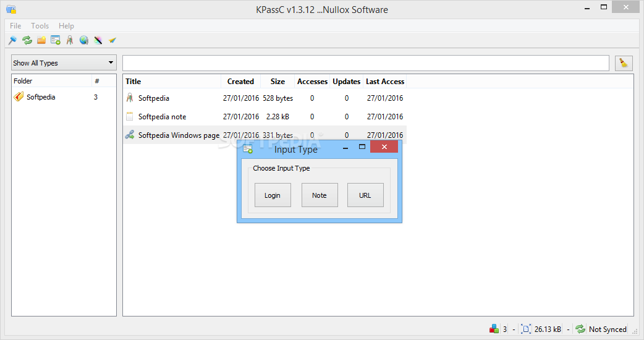Click sync status icon in status bar
The height and width of the screenshot is (340, 644).
pyautogui.click(x=580, y=329)
